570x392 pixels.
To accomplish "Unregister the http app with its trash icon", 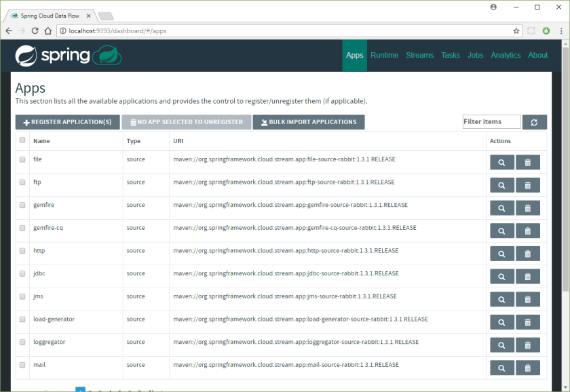I will click(527, 254).
